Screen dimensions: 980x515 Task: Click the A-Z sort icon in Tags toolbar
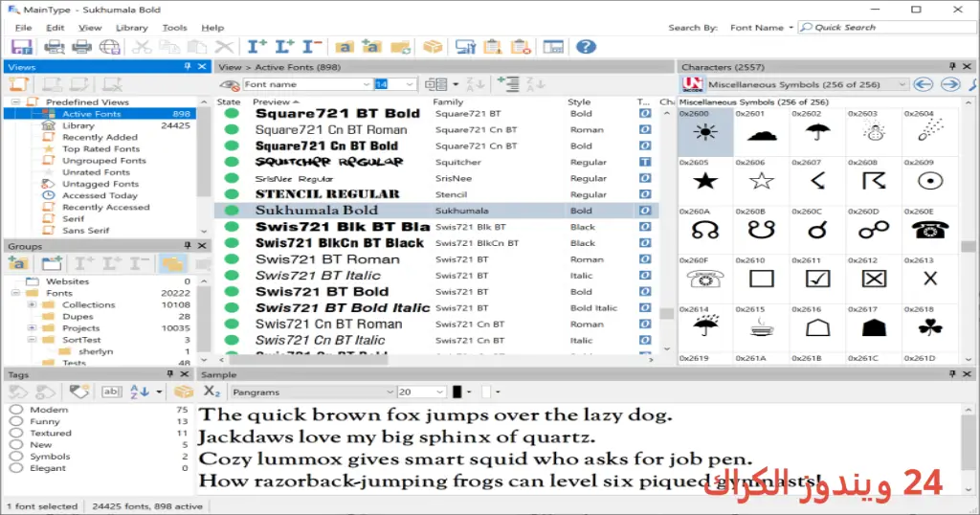pos(140,392)
